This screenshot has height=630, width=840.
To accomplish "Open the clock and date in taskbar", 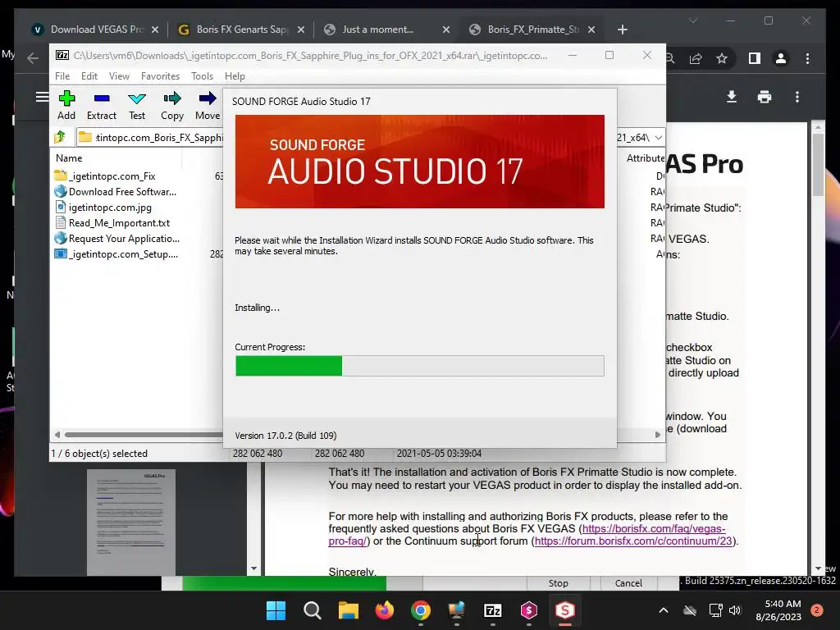I will [778, 610].
